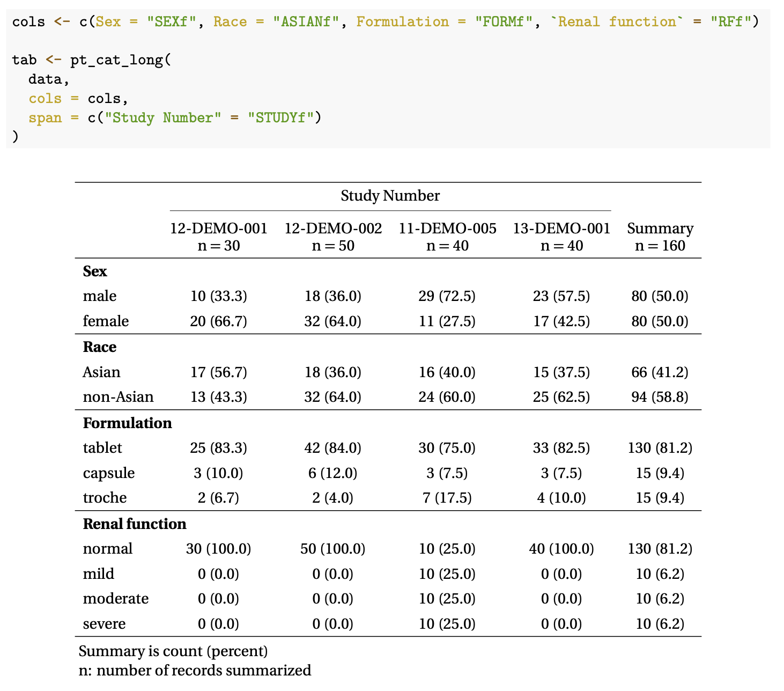Click the 29 (72.5) cell in male row
This screenshot has width=784, height=691.
tap(447, 296)
